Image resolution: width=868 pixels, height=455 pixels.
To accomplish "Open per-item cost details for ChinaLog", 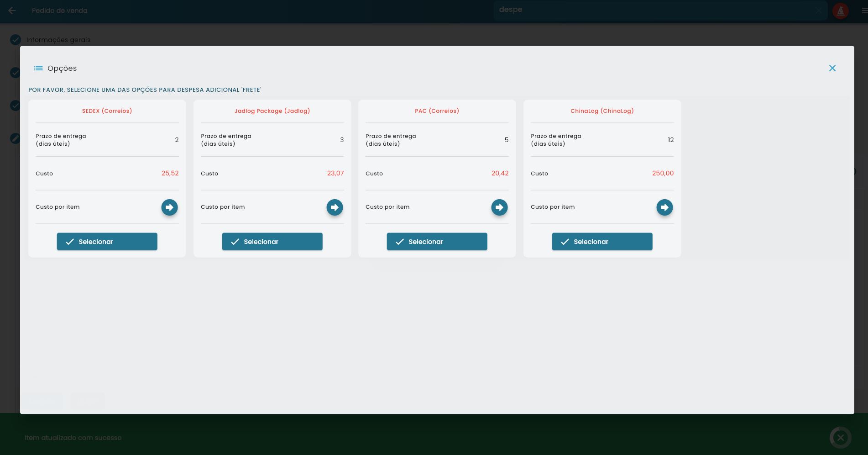I will tap(664, 207).
